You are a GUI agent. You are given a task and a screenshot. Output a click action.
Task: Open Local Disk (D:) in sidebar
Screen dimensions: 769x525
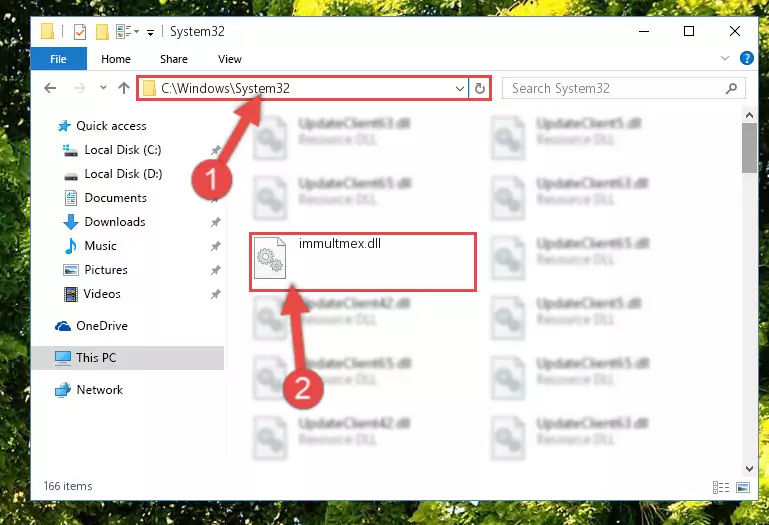123,174
